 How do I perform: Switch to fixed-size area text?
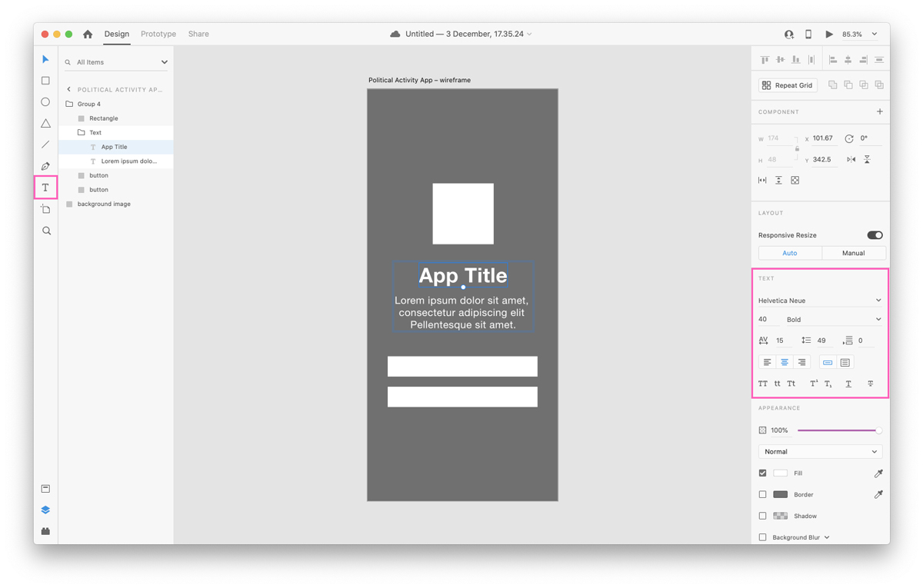(x=845, y=362)
